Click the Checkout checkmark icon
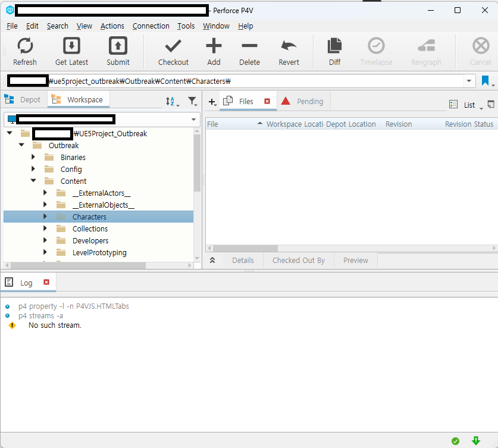 point(173,46)
